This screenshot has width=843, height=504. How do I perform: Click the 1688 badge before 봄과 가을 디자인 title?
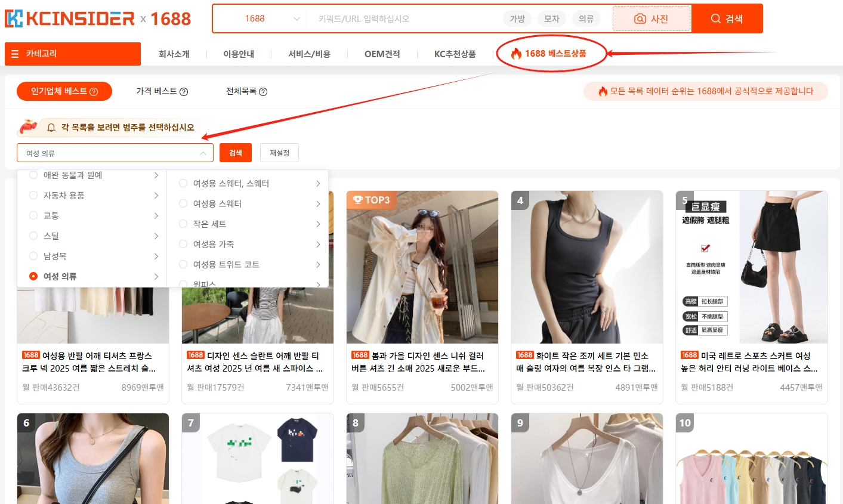pyautogui.click(x=360, y=355)
